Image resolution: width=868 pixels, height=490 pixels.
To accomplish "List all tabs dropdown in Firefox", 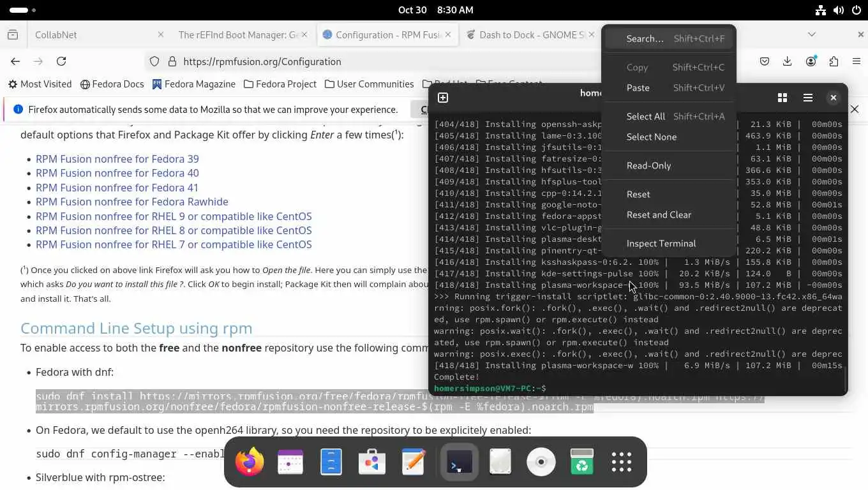I will point(812,34).
